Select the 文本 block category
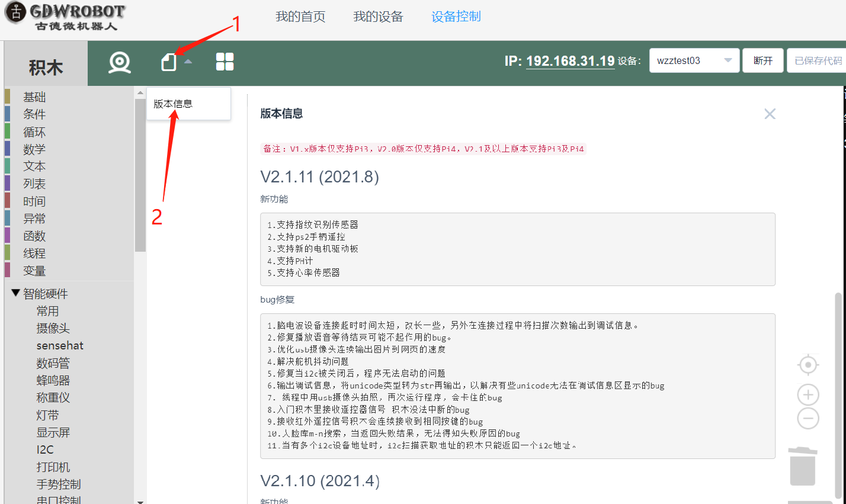Viewport: 846px width, 504px height. [34, 166]
